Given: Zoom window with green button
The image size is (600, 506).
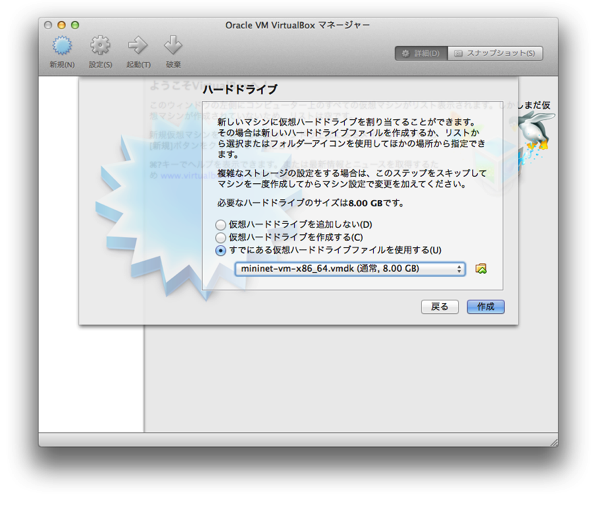Looking at the screenshot, I should 75,24.
